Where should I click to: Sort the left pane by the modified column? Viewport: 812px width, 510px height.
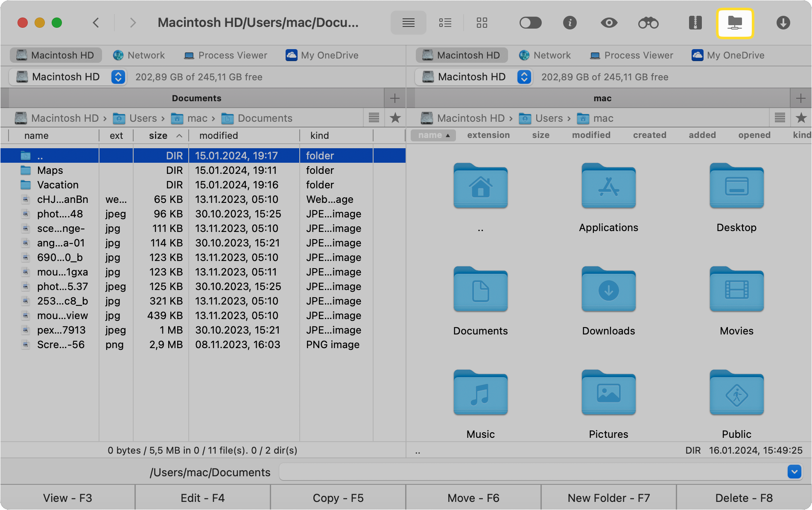click(218, 135)
